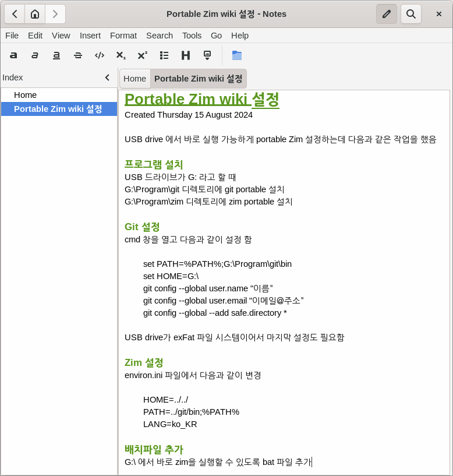
Task: Open the Edit menu
Action: click(35, 36)
